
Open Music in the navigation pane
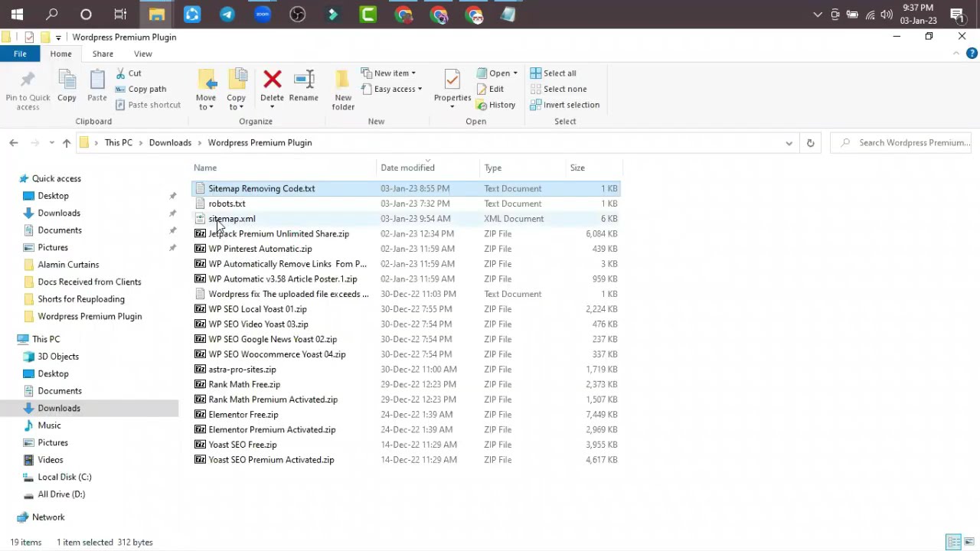pos(49,425)
